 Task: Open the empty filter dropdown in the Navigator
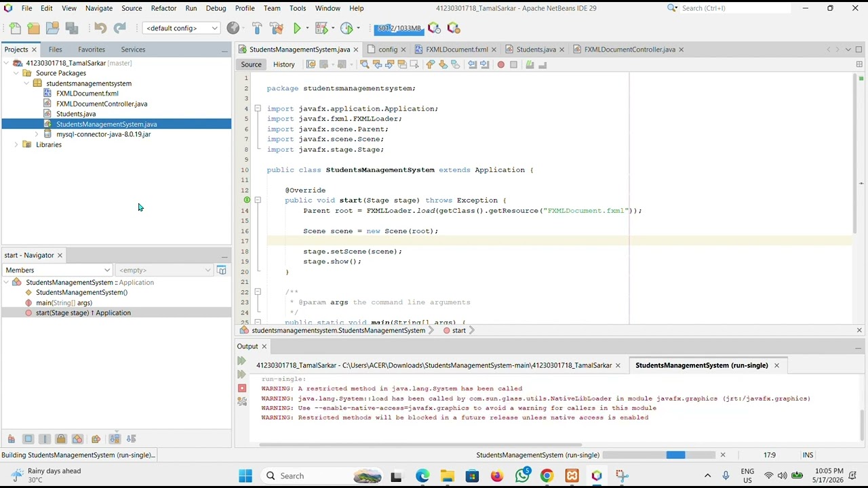[x=165, y=270]
